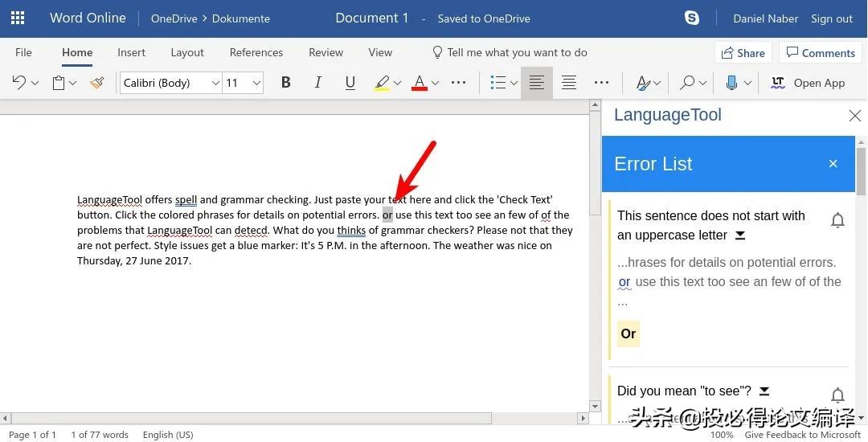Expand highlight color dropdown arrow
Viewport: 868px width, 442px height.
coord(398,83)
